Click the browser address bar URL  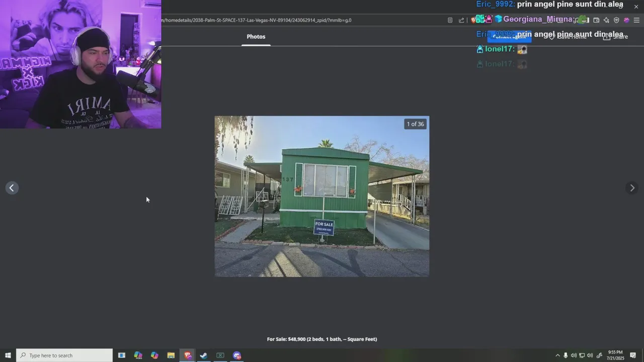click(257, 20)
